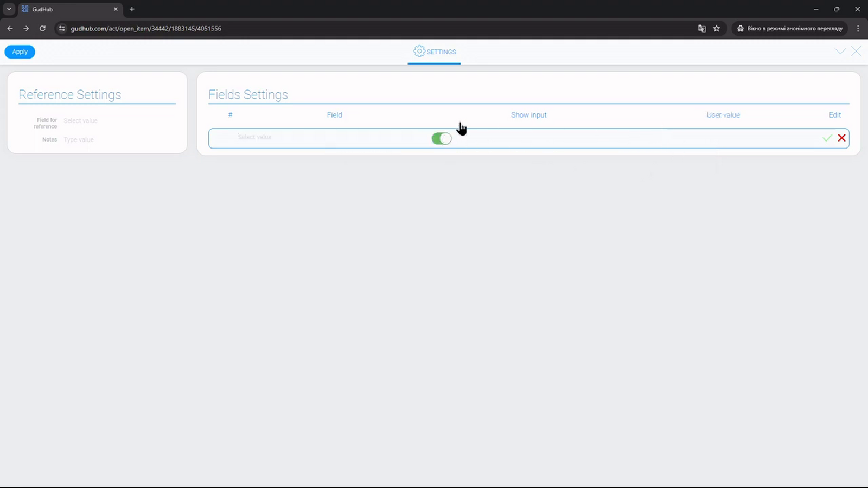Click the Notes input field
The height and width of the screenshot is (488, 868).
point(118,140)
